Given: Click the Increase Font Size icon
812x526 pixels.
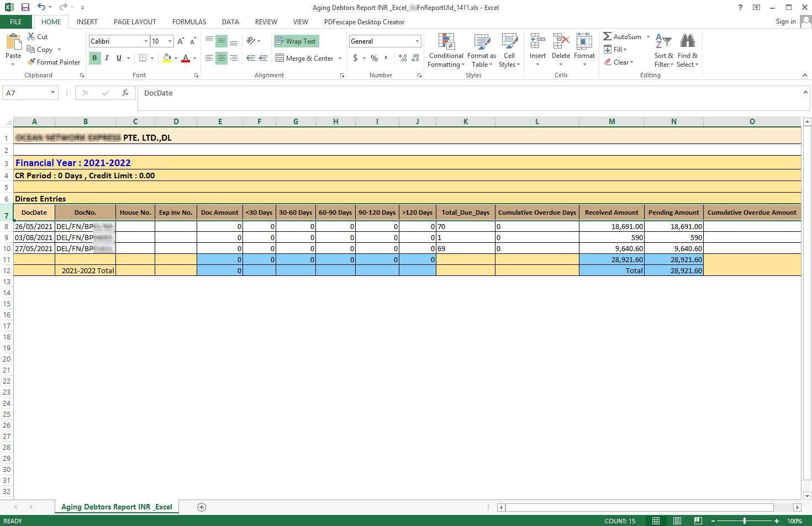Looking at the screenshot, I should [x=181, y=41].
